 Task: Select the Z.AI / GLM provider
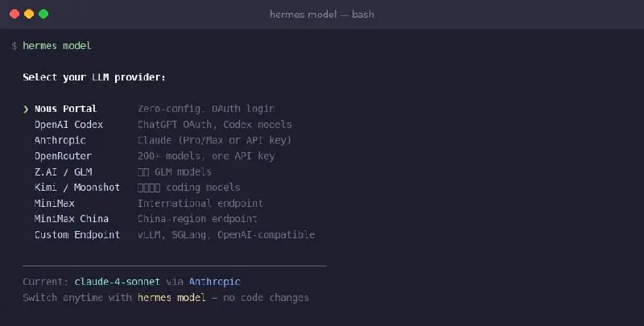[64, 171]
